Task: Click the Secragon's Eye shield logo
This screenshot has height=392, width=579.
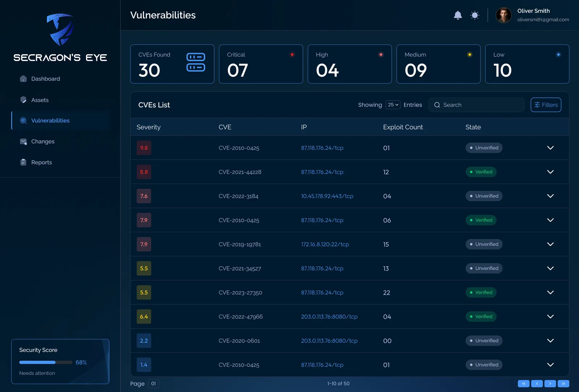Action: [60, 30]
